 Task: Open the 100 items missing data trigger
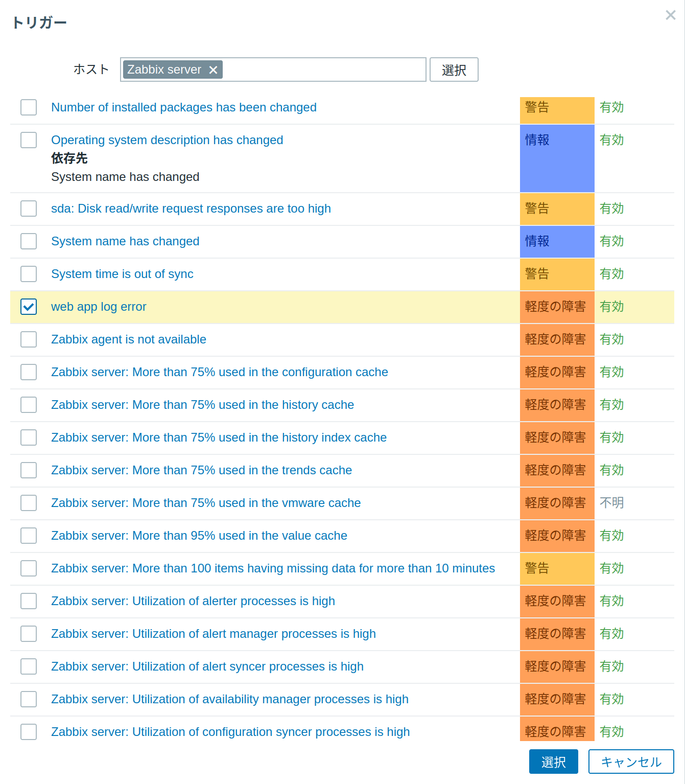tap(273, 568)
